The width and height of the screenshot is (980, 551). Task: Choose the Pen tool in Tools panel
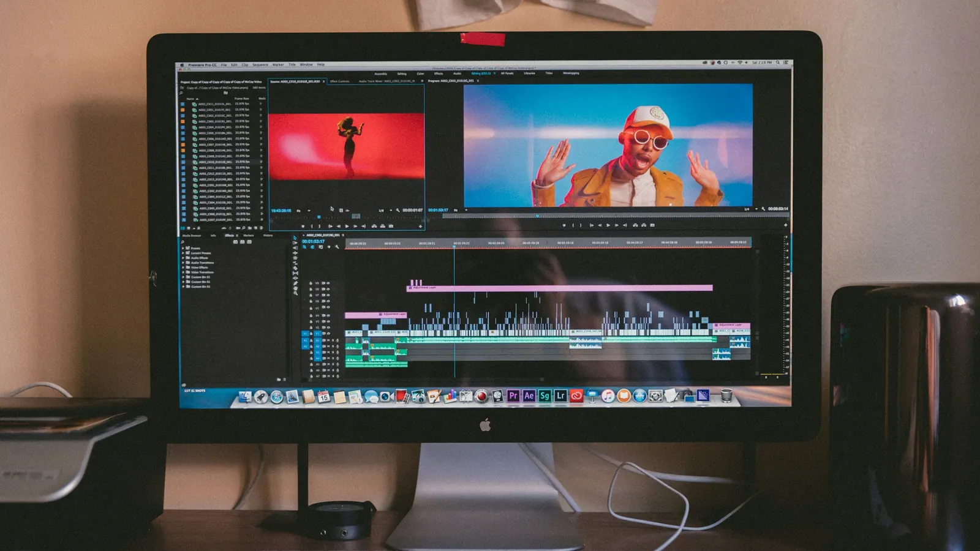coord(295,283)
